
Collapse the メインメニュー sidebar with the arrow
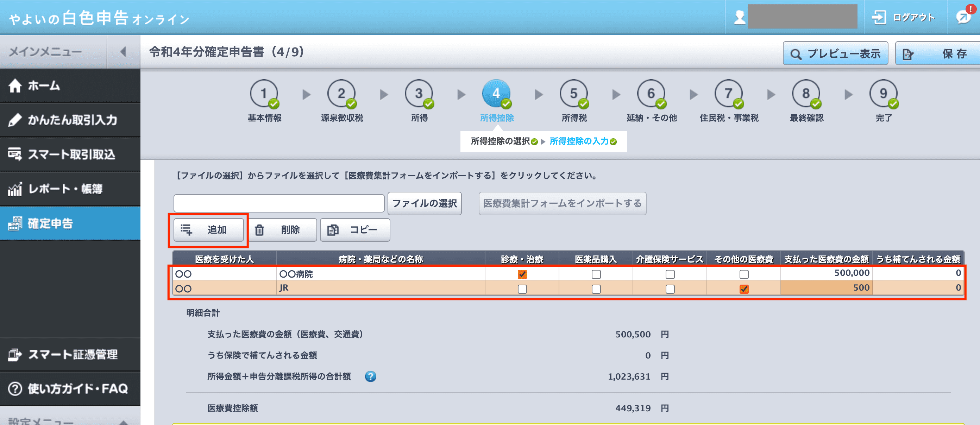click(x=123, y=52)
